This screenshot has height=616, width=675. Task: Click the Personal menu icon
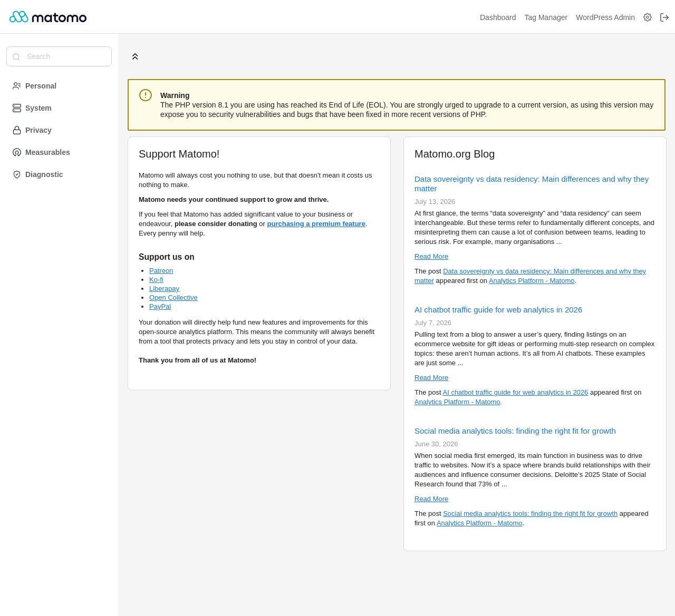[x=17, y=86]
